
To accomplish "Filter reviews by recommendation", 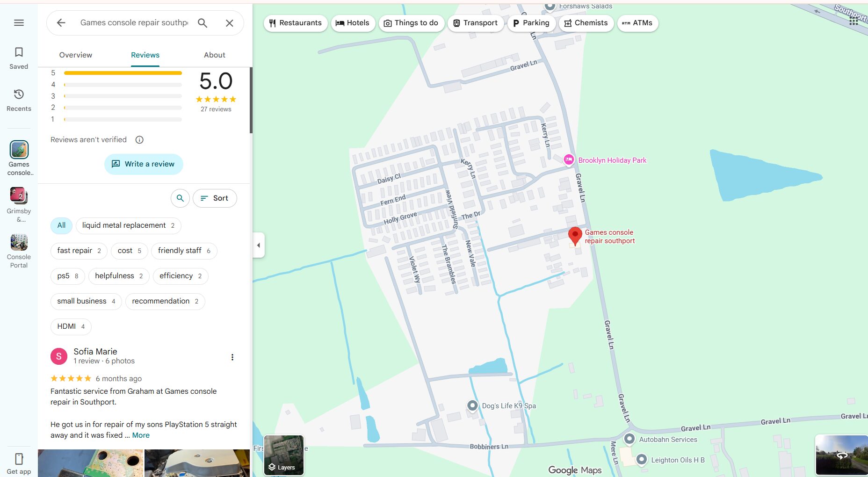I will pyautogui.click(x=165, y=301).
